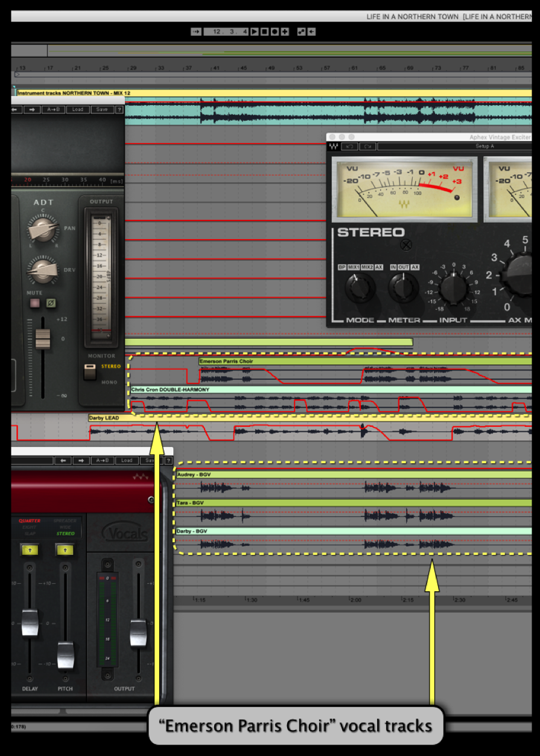540x756 pixels.
Task: Click the diagonal-arrows icon right of the transport buttons
Action: 302,31
